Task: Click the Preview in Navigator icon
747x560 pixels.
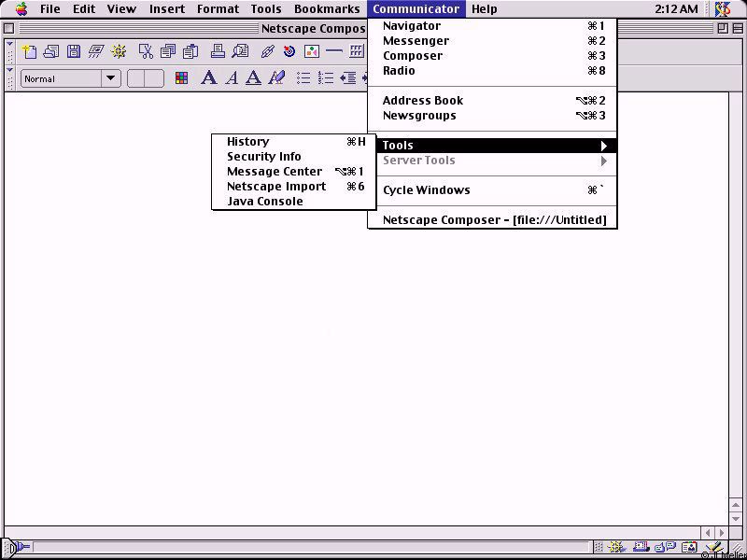Action: tap(119, 51)
